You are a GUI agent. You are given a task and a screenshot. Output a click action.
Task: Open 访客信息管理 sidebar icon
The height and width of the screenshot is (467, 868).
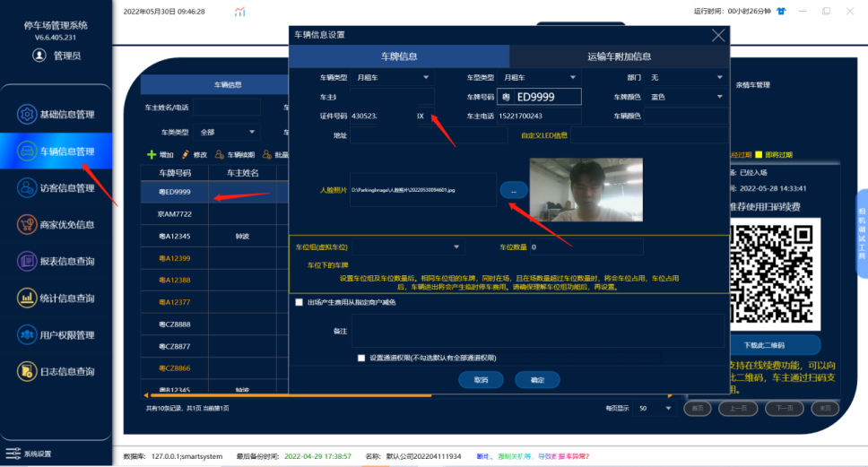point(27,188)
